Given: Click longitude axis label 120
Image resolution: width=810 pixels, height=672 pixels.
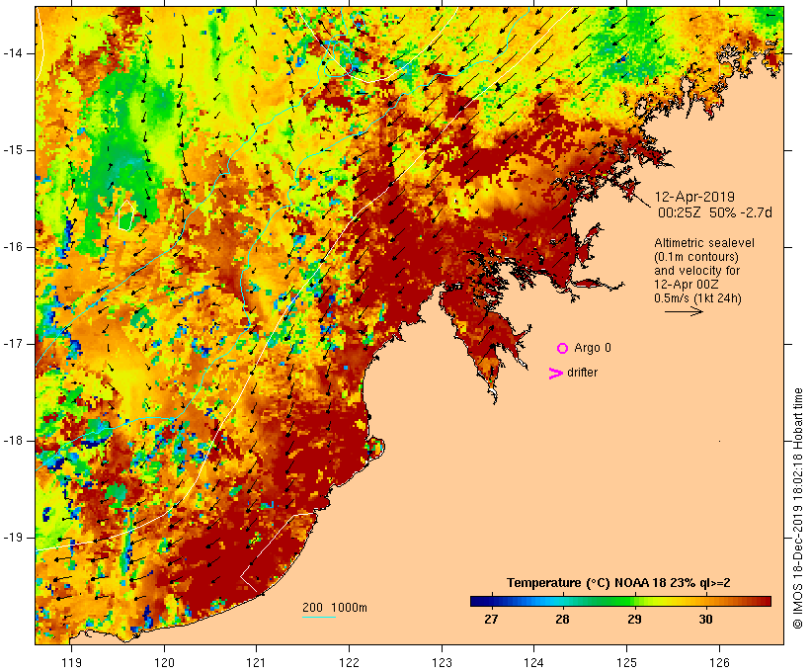Looking at the screenshot, I should point(164,662).
